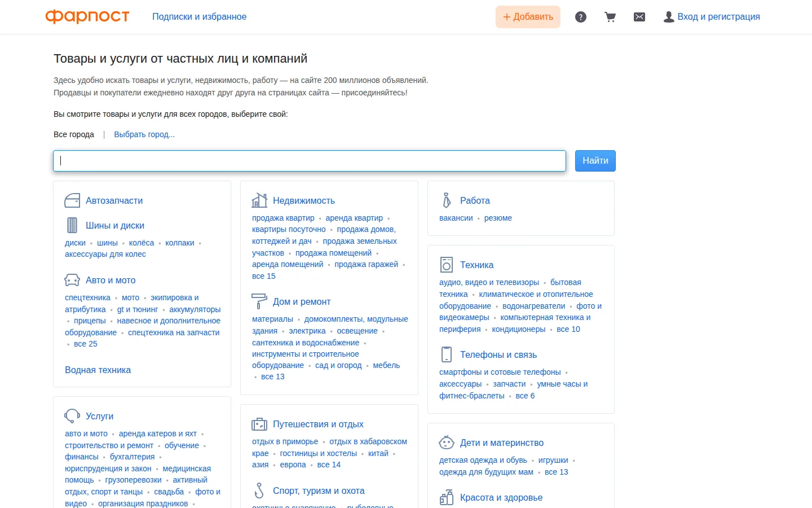Click the phone icon for Телефоны и связь
The height and width of the screenshot is (508, 812).
coord(447,354)
